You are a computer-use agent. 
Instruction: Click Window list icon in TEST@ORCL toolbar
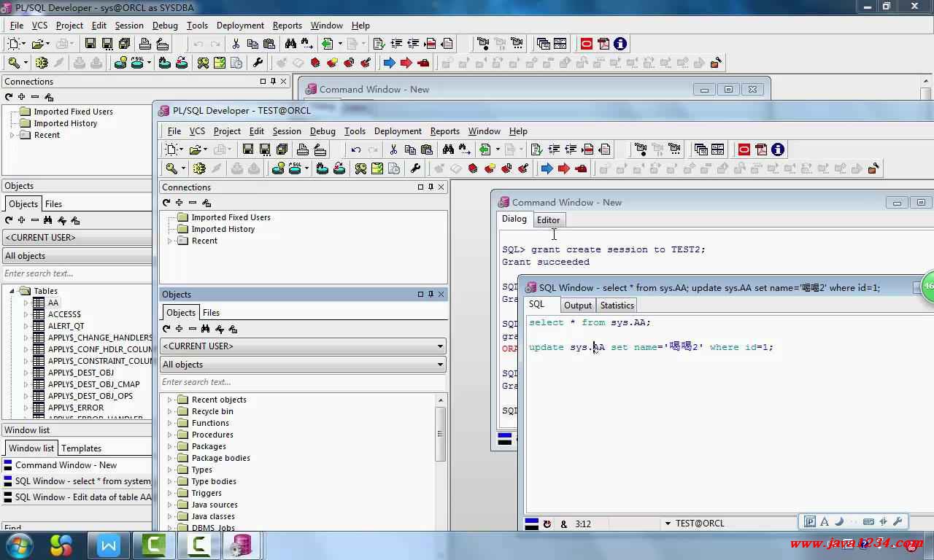[x=700, y=149]
